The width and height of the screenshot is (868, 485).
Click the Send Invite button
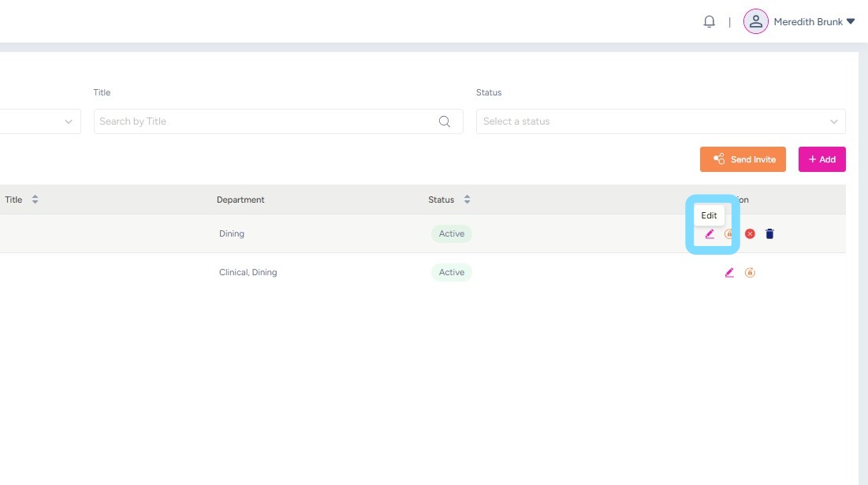click(743, 159)
